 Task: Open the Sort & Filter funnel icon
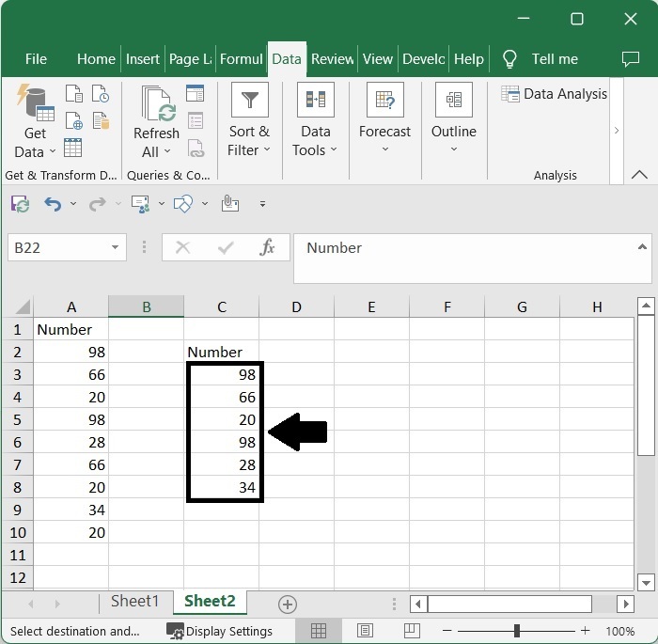249,100
